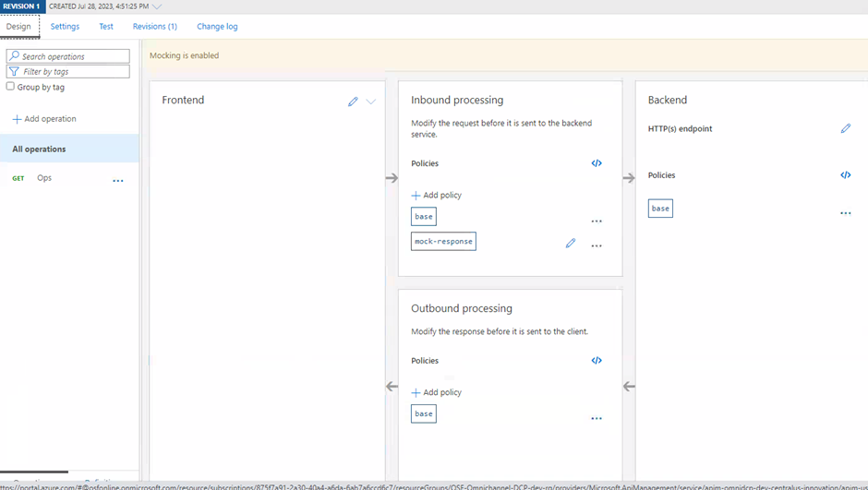This screenshot has height=490, width=868.
Task: Expand the revision created-date dropdown arrow
Action: (157, 6)
